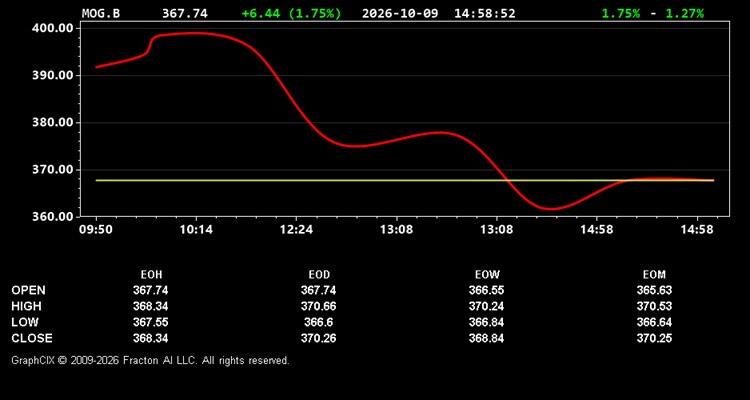Click the EOH CLOSE value 368.34
The height and width of the screenshot is (400, 750).
point(151,338)
